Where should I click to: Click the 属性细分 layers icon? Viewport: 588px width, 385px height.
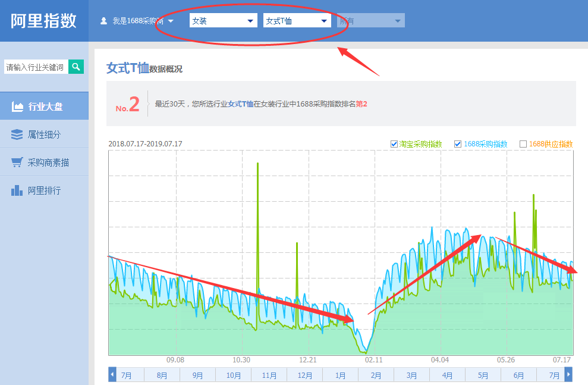click(x=17, y=134)
